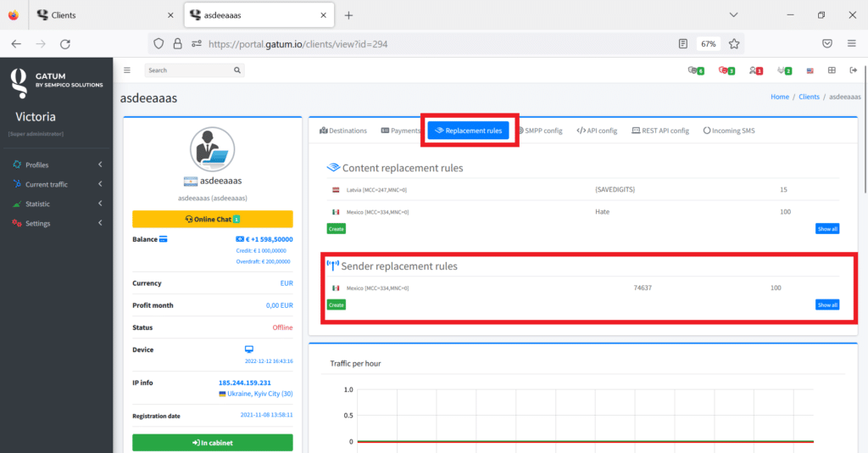The width and height of the screenshot is (868, 453).
Task: Follow the Clients breadcrumb link
Action: click(809, 97)
